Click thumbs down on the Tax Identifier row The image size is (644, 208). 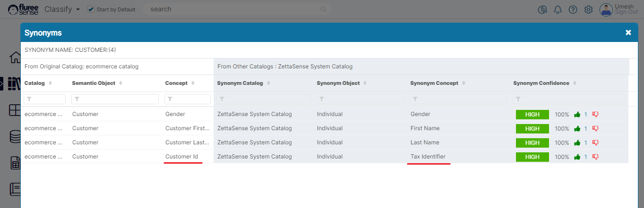pos(595,157)
